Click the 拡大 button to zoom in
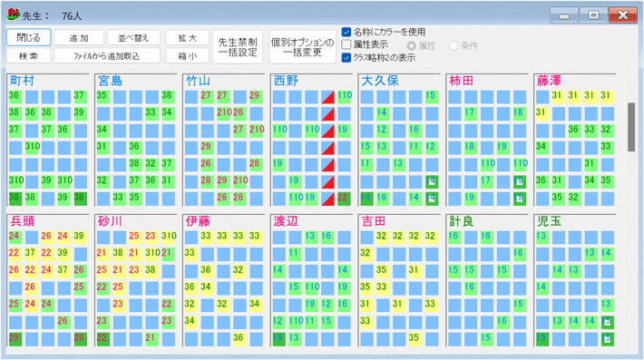The image size is (644, 360). (188, 38)
